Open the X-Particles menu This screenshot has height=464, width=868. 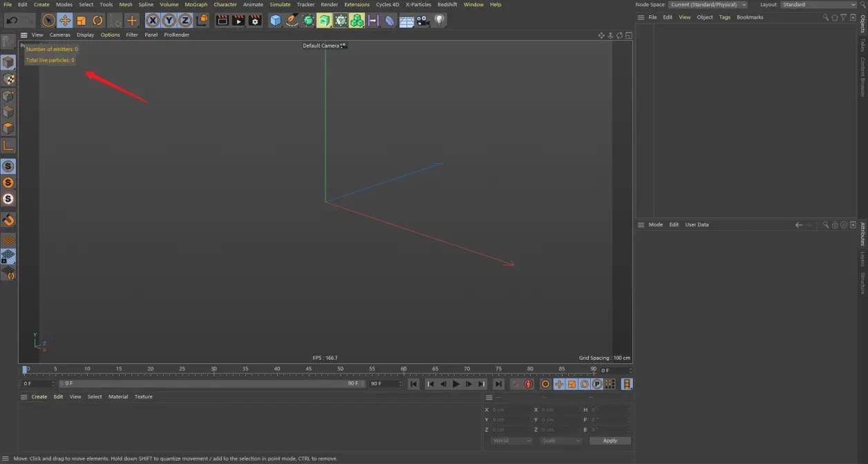click(418, 4)
